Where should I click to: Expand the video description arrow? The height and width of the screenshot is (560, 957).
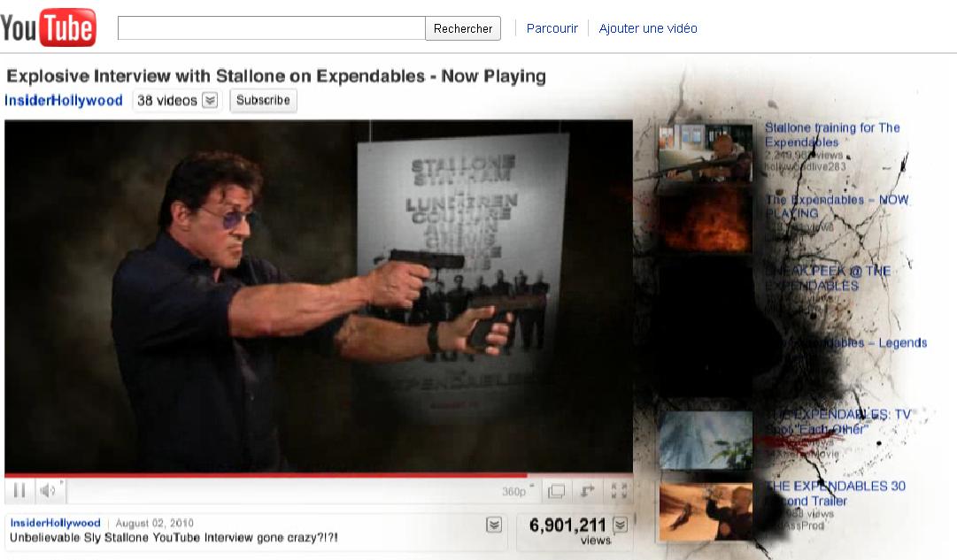(494, 525)
